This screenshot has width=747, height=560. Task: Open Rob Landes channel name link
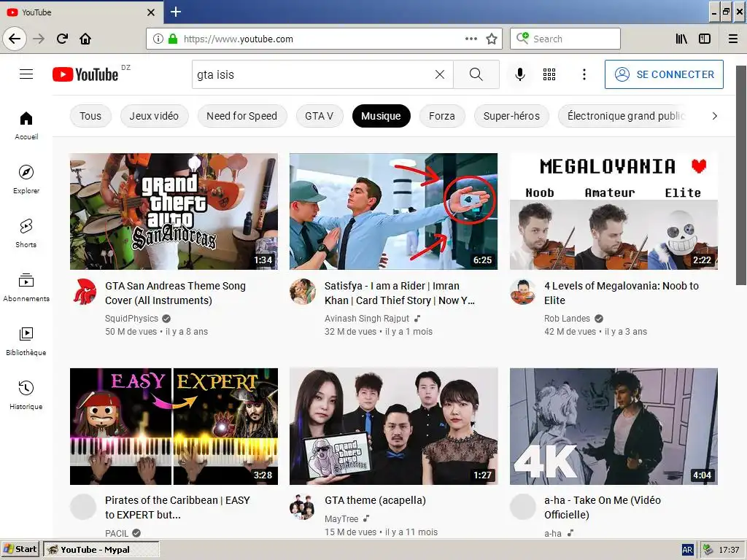pyautogui.click(x=567, y=318)
